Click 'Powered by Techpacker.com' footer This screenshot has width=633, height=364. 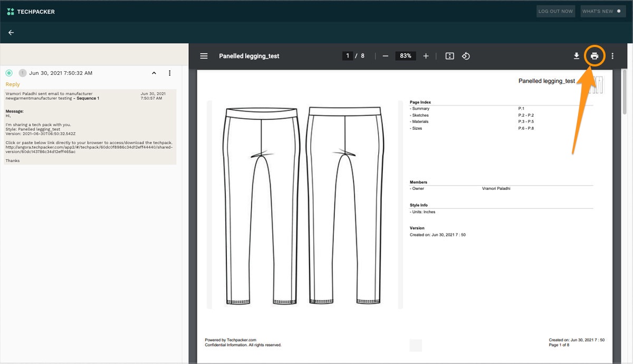point(231,340)
